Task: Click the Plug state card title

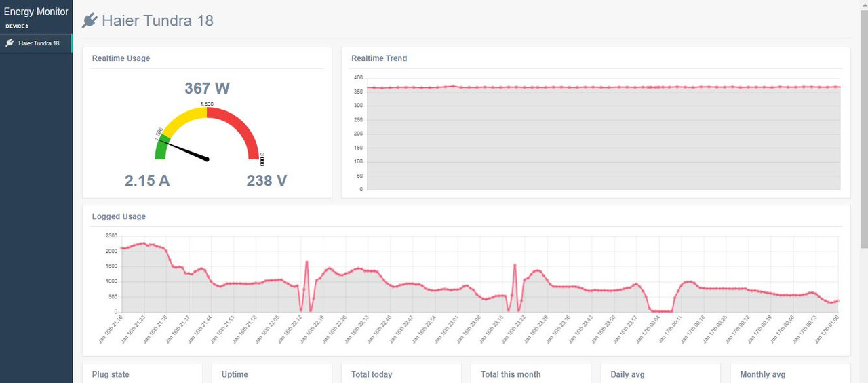Action: pos(111,374)
